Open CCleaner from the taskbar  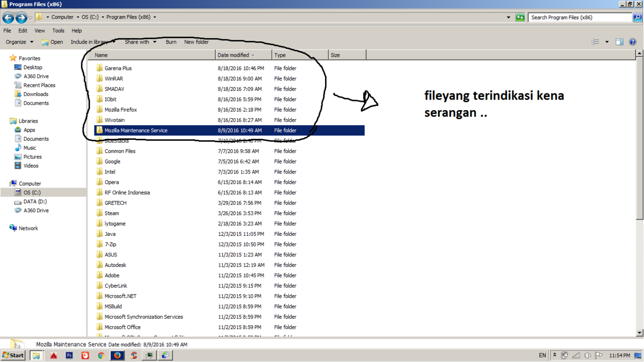click(x=133, y=355)
